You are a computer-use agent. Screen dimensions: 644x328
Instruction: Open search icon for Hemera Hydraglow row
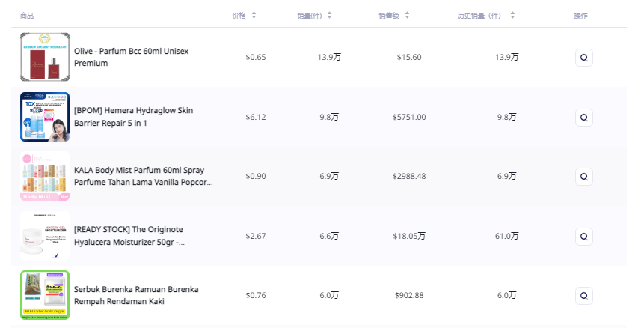point(583,118)
